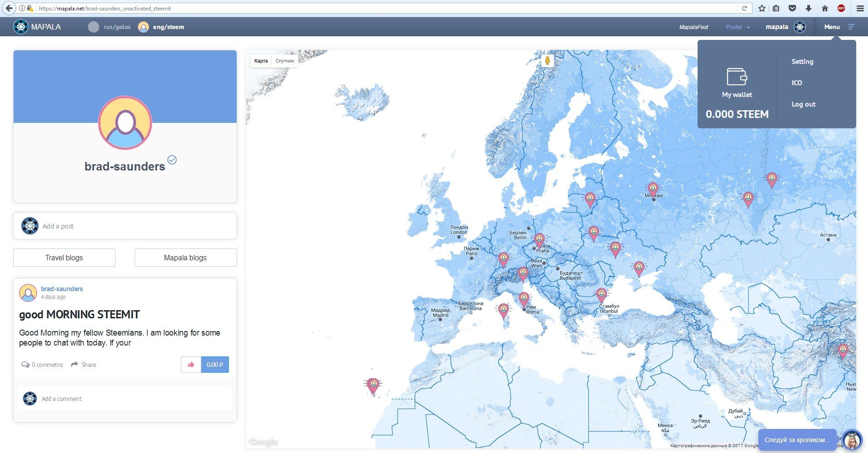Choose Log out in the menu
This screenshot has width=868, height=453.
pos(803,104)
